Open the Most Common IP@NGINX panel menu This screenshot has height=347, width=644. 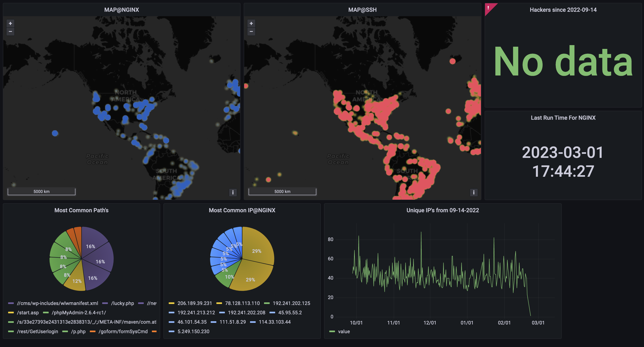(x=242, y=210)
